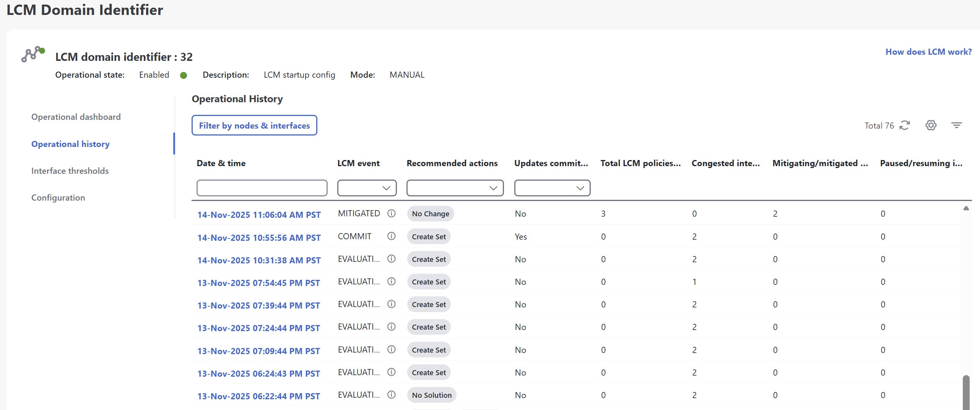This screenshot has width=980, height=410.
Task: Click the table's vertical scrollbar thumb
Action: (966, 392)
